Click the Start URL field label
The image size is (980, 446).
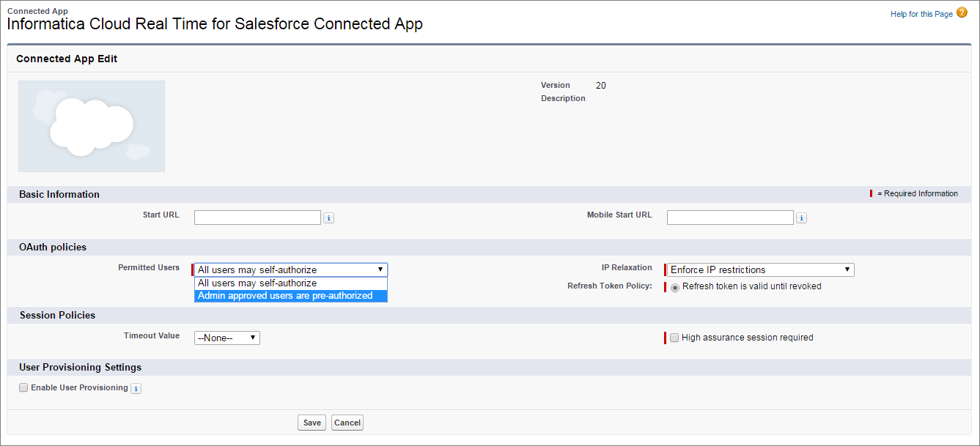161,215
